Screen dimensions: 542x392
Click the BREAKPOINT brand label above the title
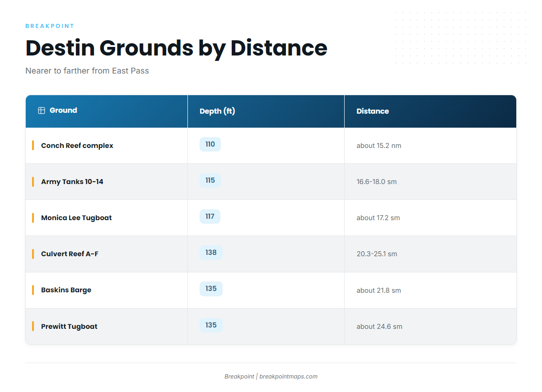coord(50,26)
